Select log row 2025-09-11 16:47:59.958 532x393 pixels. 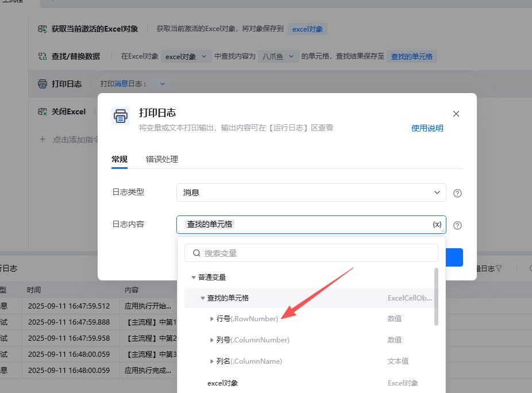pos(69,338)
